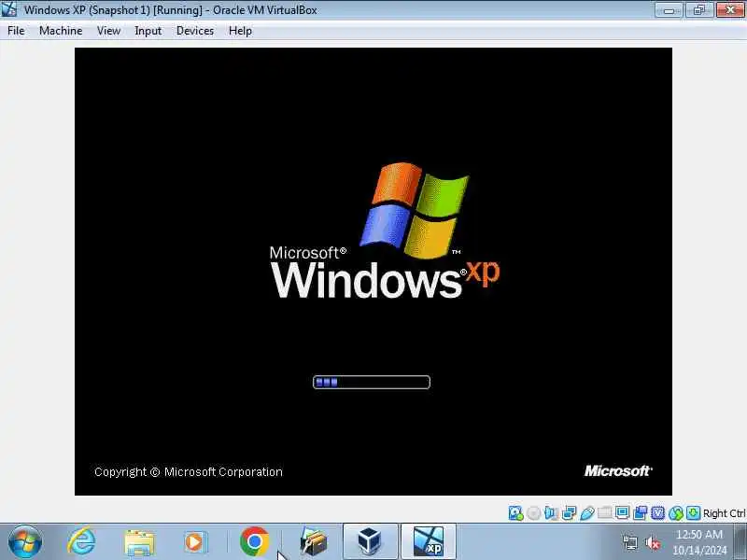Open the Machine menu
Image resolution: width=747 pixels, height=560 pixels.
pos(61,31)
